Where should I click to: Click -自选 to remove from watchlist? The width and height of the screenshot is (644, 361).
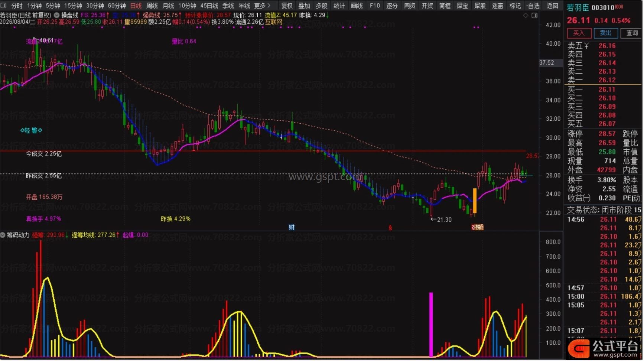click(533, 6)
